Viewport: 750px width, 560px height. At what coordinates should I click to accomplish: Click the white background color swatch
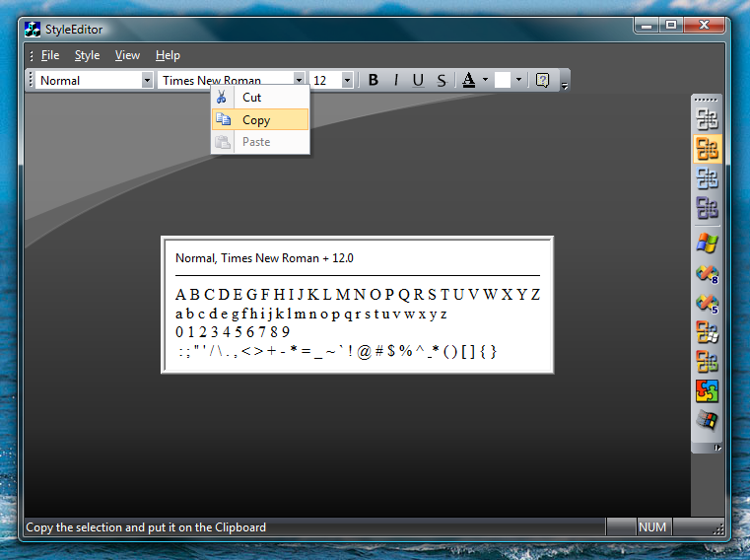pyautogui.click(x=503, y=80)
